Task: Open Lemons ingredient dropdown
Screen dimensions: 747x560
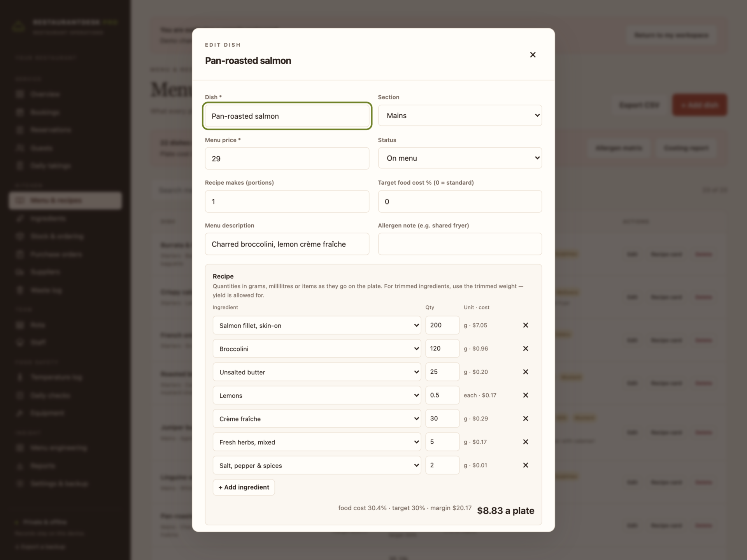Action: 317,395
